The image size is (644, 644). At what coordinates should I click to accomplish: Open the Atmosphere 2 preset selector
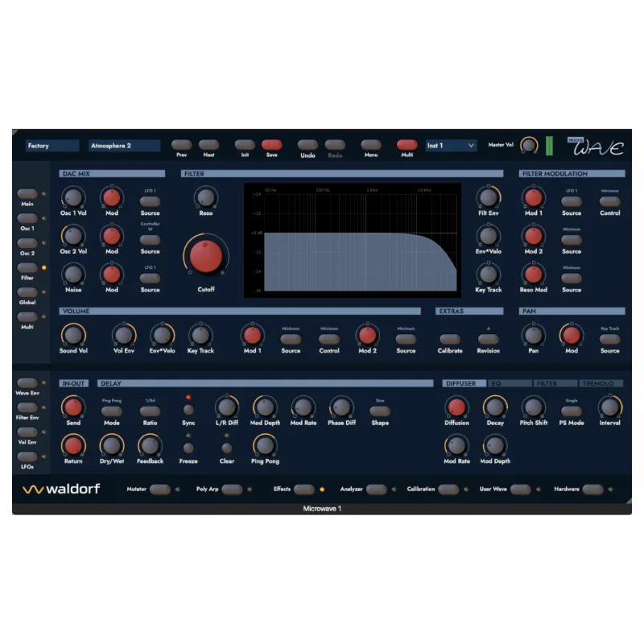pos(124,146)
